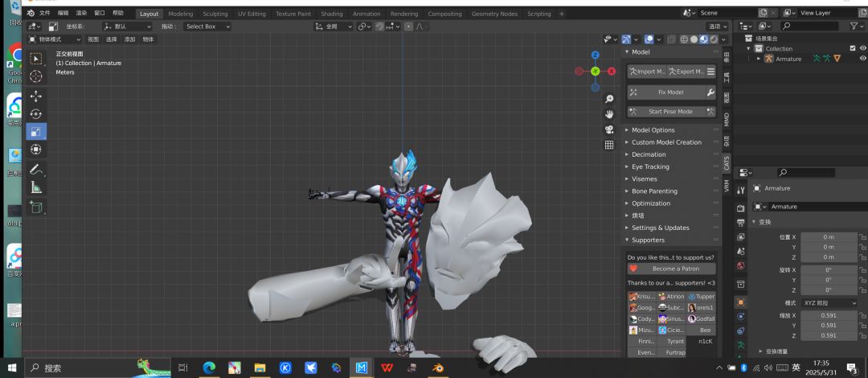Viewport: 868px width, 378px height.
Task: Lock the location X lock icon
Action: click(862, 237)
